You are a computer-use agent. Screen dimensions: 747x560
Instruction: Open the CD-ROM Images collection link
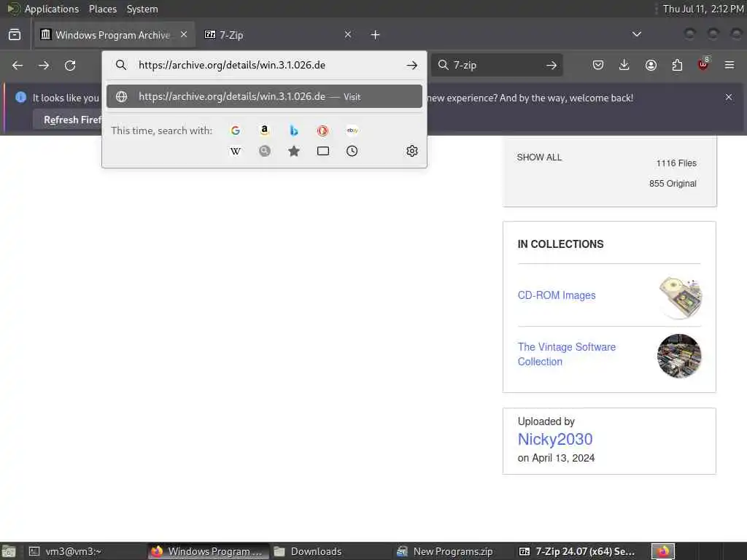[557, 295]
